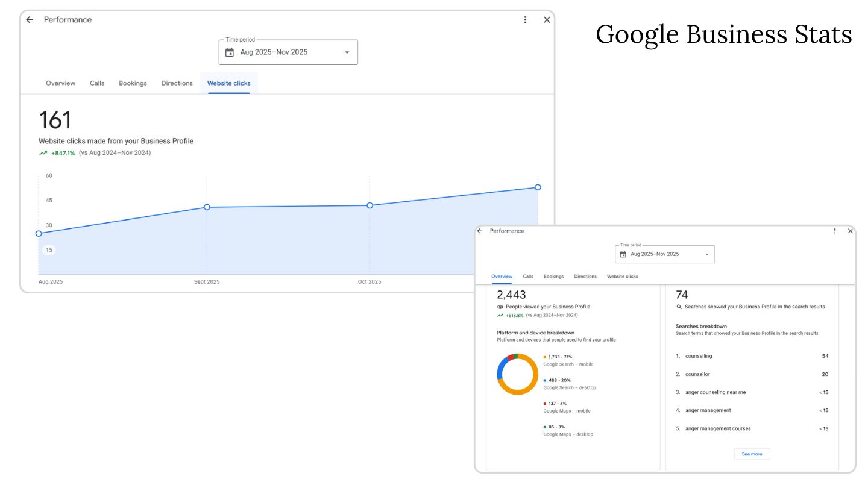The width and height of the screenshot is (868, 488).
Task: Select the Bookings tab
Action: point(133,83)
